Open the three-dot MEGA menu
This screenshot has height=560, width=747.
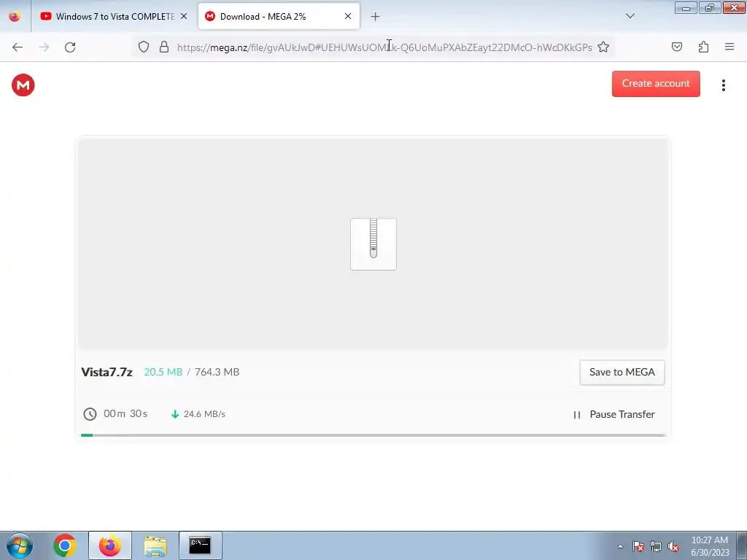[x=723, y=85]
